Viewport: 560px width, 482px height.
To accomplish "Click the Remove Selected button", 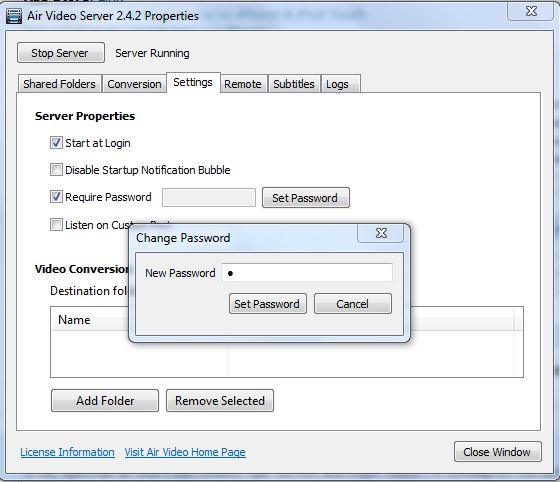I will click(x=220, y=401).
